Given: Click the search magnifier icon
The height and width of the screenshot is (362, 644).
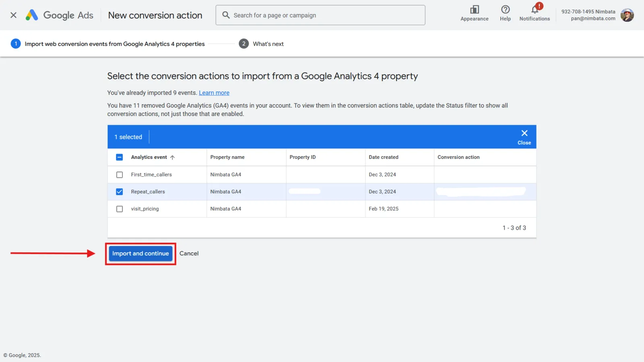Looking at the screenshot, I should (226, 15).
